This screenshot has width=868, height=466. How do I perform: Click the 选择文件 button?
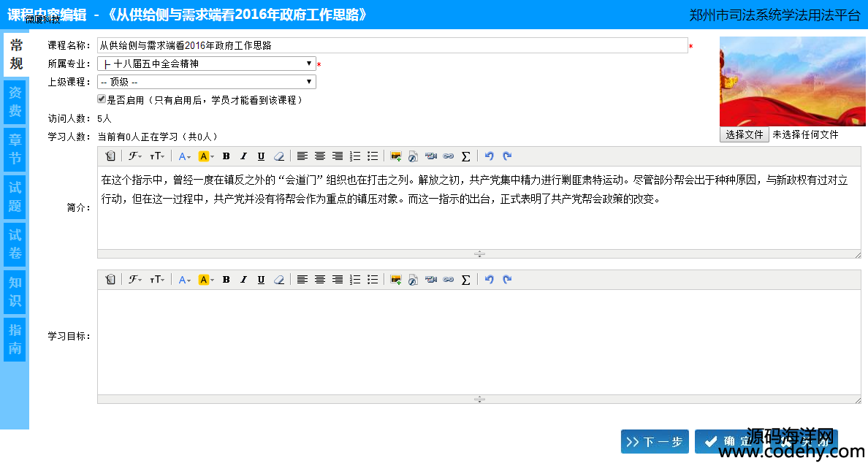[744, 134]
